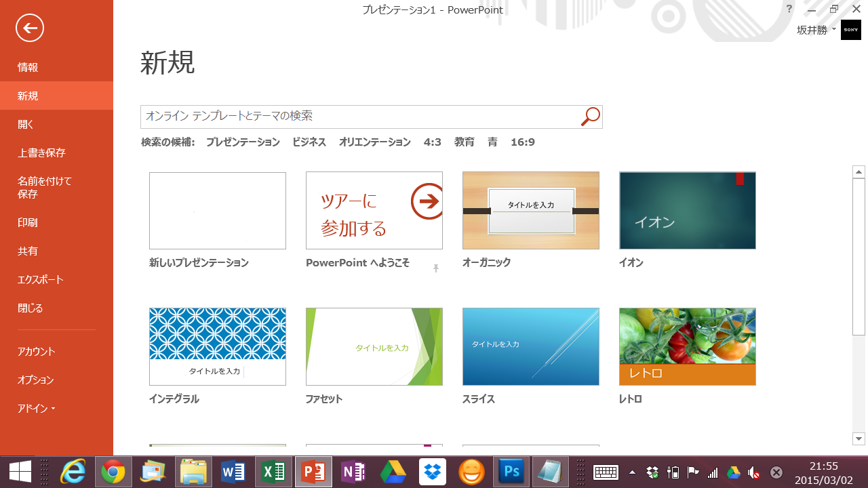Open Photoshop from the taskbar
Image resolution: width=868 pixels, height=488 pixels.
point(511,472)
